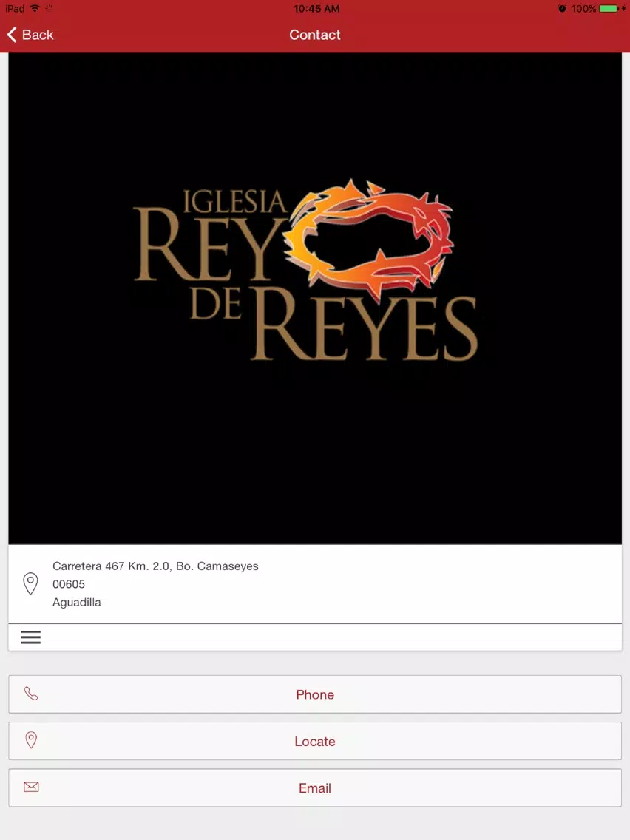The image size is (630, 840).
Task: Click the envelope icon on Email row
Action: pyautogui.click(x=31, y=787)
